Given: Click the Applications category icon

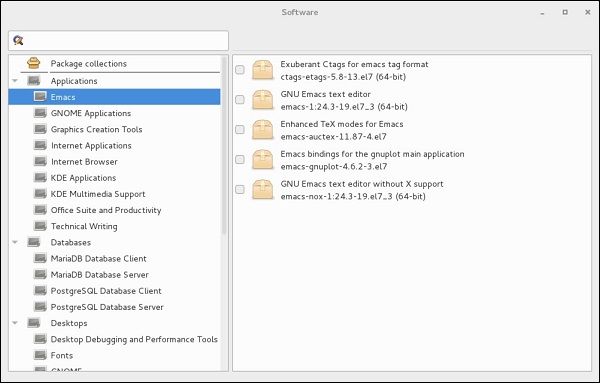Looking at the screenshot, I should 34,81.
